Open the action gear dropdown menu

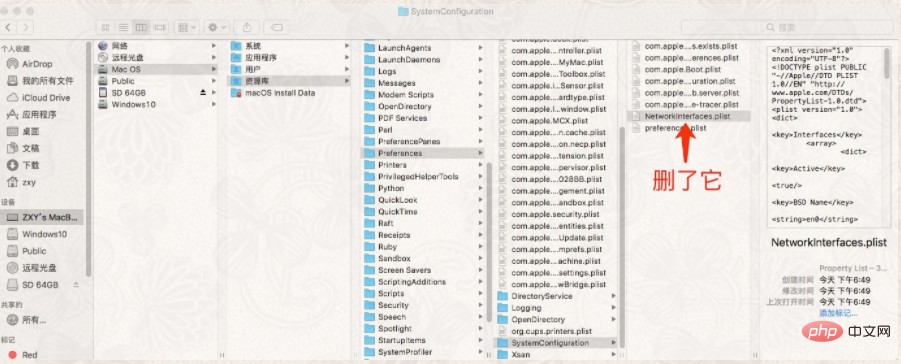click(217, 27)
